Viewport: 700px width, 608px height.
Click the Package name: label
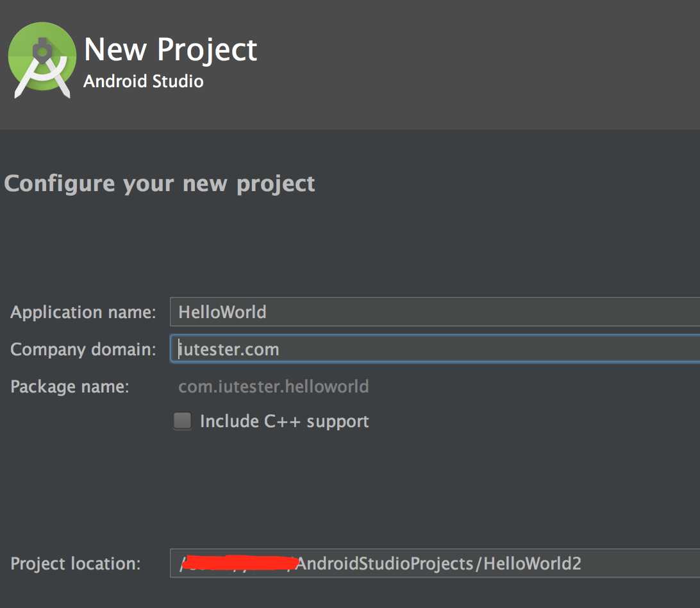[70, 387]
